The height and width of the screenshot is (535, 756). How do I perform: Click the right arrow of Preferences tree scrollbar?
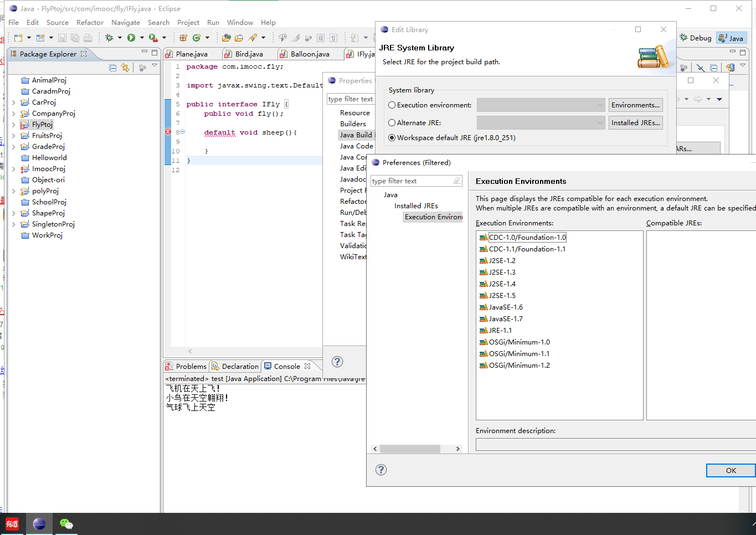(x=457, y=449)
